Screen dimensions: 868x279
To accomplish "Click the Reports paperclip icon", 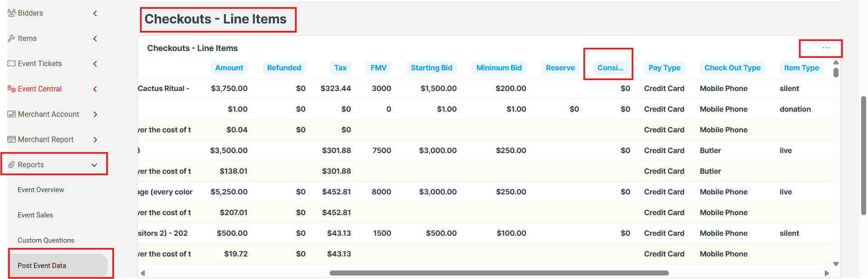I will tap(12, 165).
